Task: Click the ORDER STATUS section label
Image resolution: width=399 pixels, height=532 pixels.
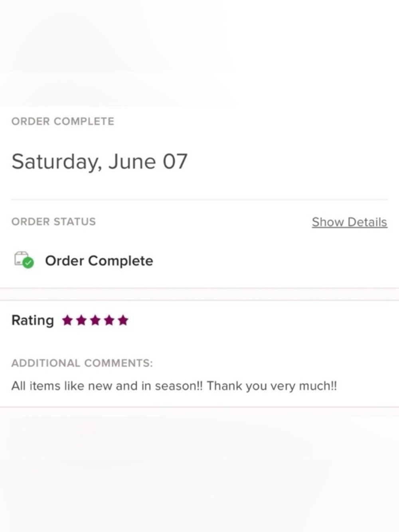Action: coord(53,222)
